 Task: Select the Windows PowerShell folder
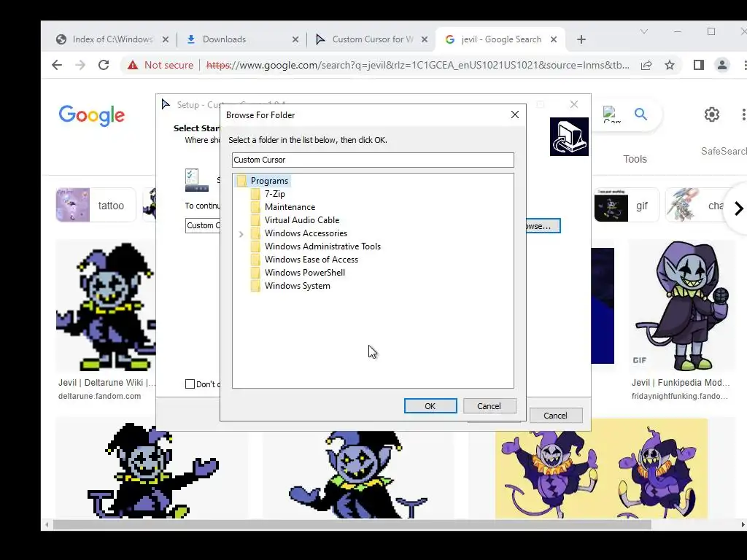pos(305,273)
